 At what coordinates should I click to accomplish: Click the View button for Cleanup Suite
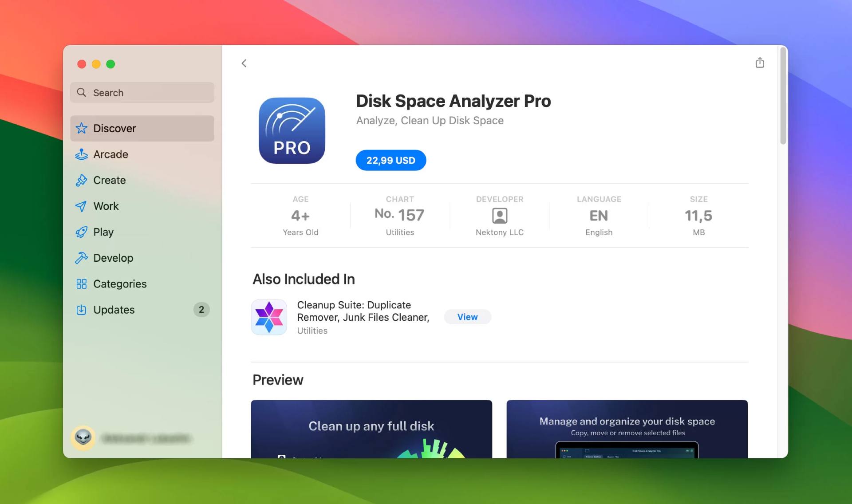tap(467, 316)
